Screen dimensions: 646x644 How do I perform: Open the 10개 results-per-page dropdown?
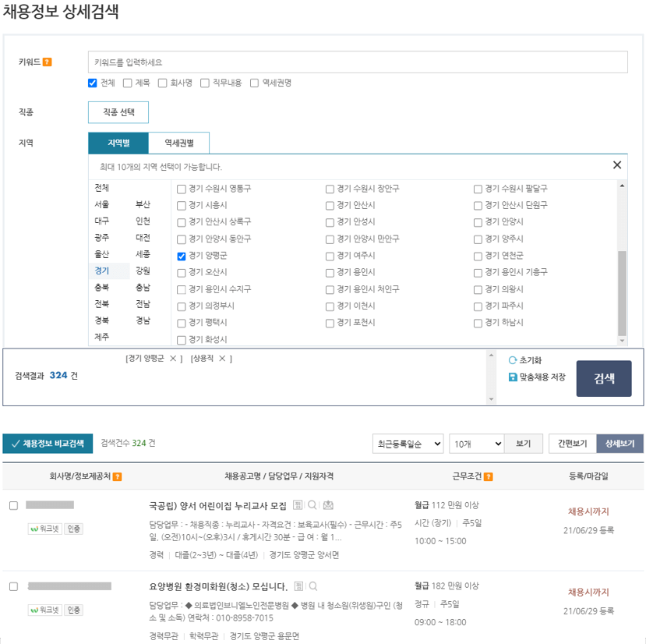click(475, 443)
